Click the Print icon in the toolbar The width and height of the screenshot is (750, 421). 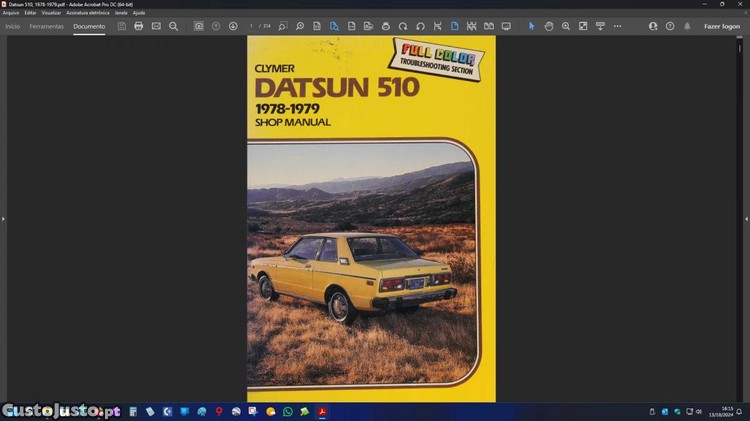click(138, 26)
